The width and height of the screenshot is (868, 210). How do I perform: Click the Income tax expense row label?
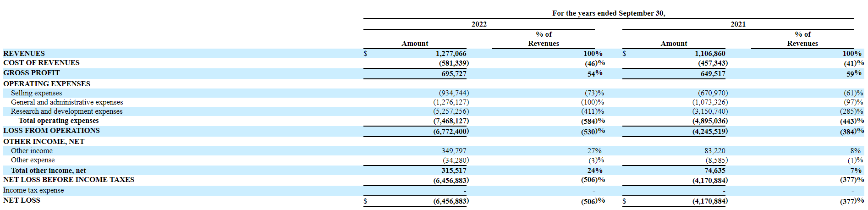point(33,190)
